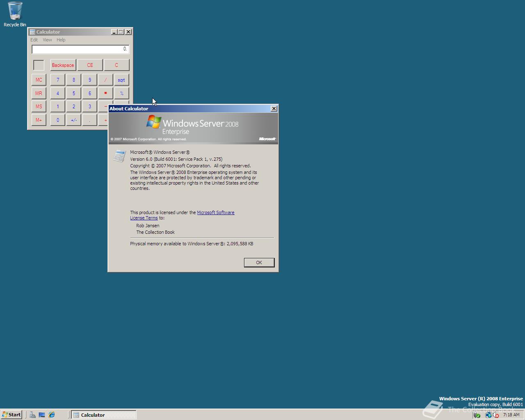Click the MC memory clear button
525x420 pixels.
(x=39, y=80)
